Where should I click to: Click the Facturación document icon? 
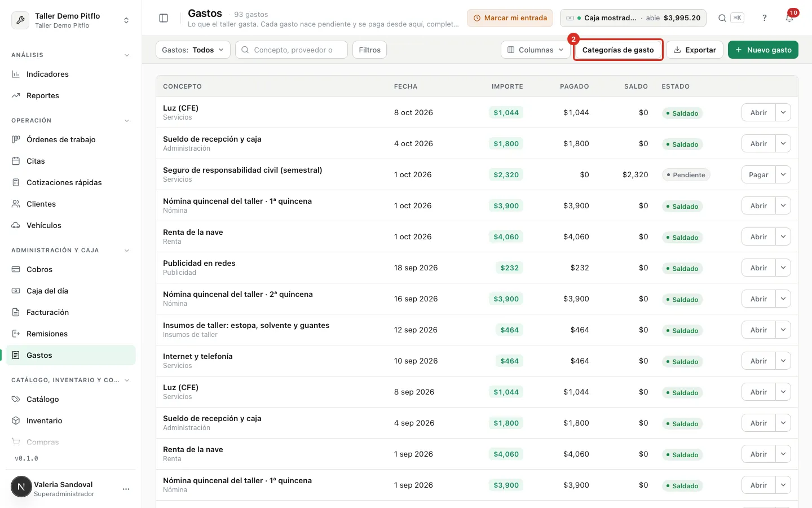click(x=16, y=312)
